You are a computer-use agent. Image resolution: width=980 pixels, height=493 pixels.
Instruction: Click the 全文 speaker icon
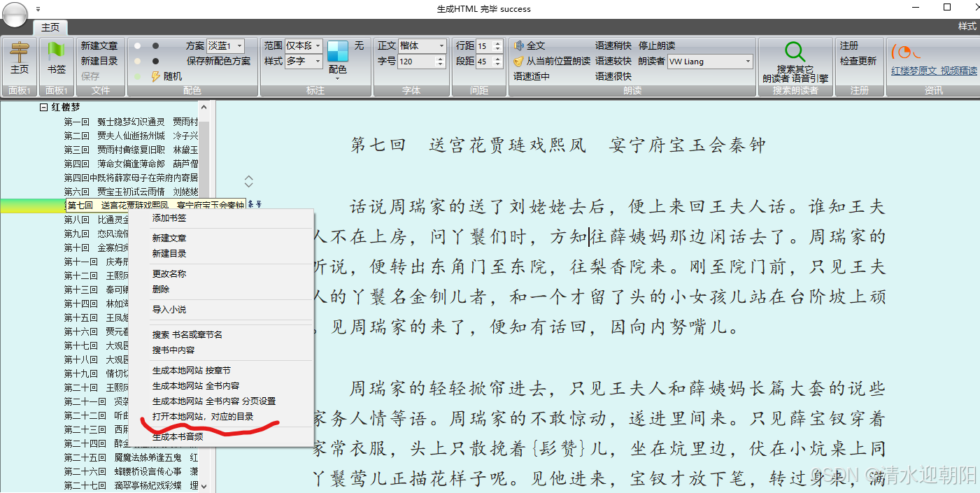point(518,45)
